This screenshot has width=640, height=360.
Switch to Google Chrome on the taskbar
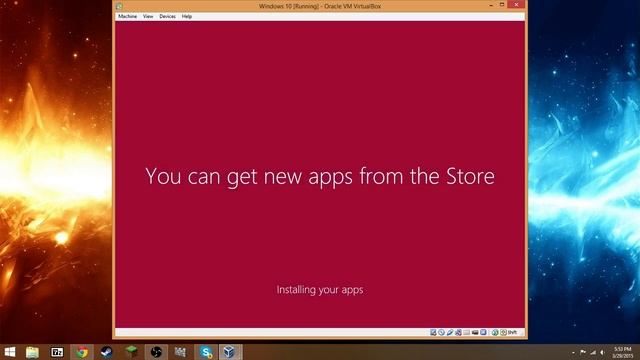click(82, 352)
